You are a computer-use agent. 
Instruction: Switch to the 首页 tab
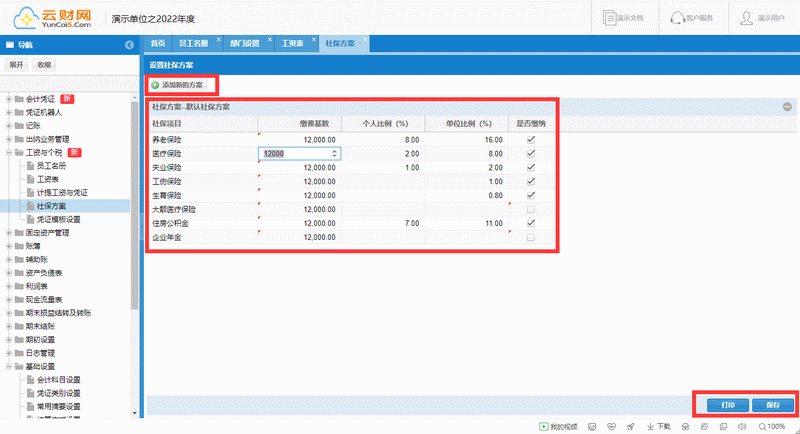click(x=157, y=44)
